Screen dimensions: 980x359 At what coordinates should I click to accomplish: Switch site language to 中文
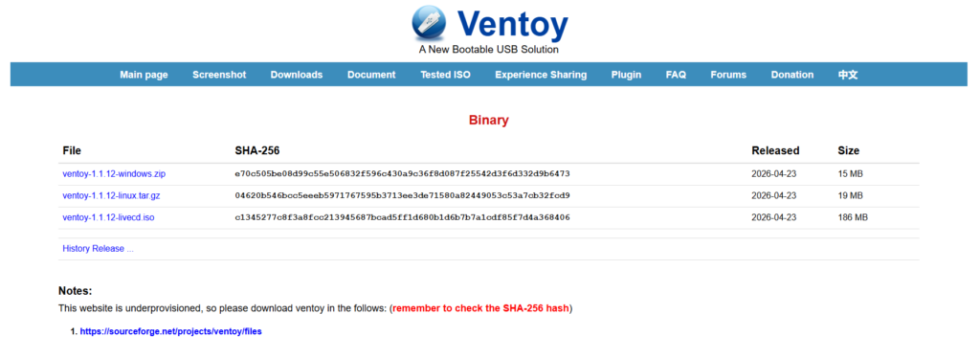click(x=848, y=75)
